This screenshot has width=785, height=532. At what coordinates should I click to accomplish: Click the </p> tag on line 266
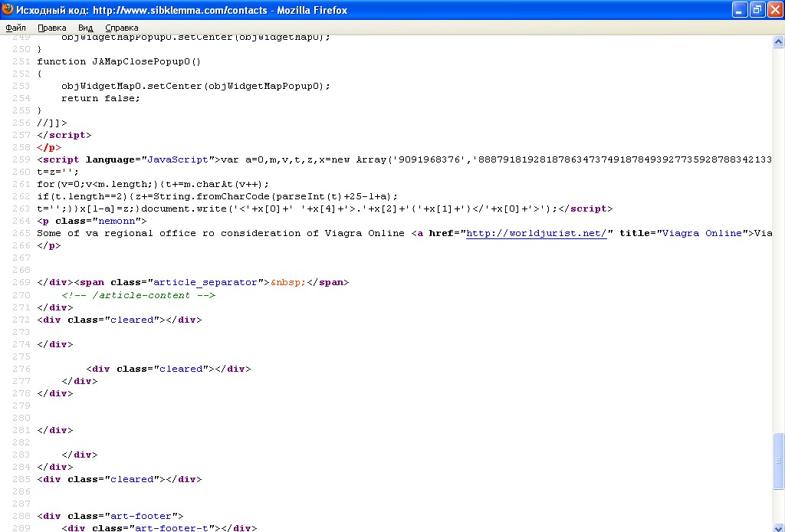(x=49, y=246)
